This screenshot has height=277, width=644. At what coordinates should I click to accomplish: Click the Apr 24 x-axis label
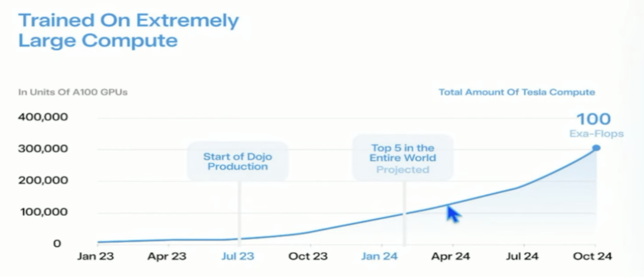451,256
